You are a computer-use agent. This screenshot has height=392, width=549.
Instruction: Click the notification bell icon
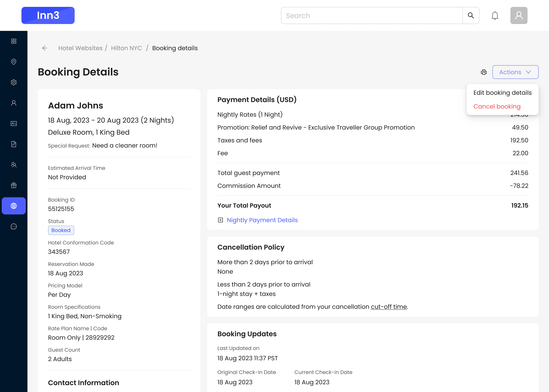[x=495, y=16]
